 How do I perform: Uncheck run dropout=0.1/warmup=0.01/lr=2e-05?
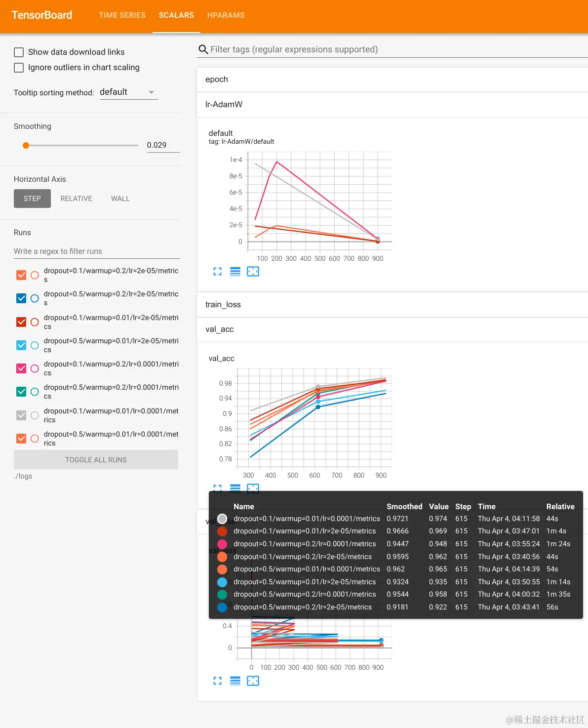click(21, 322)
